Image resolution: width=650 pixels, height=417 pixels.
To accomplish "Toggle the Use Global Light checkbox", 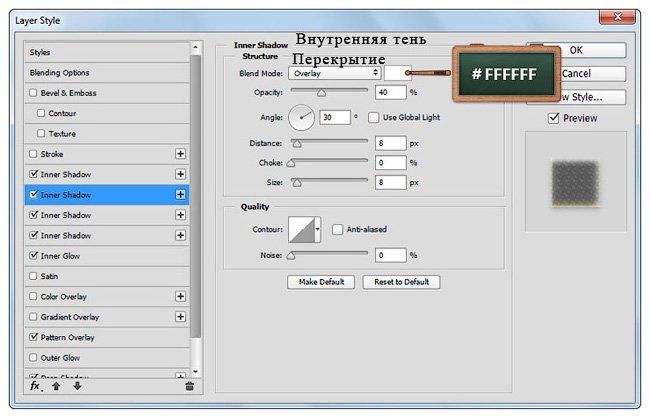I will (374, 118).
